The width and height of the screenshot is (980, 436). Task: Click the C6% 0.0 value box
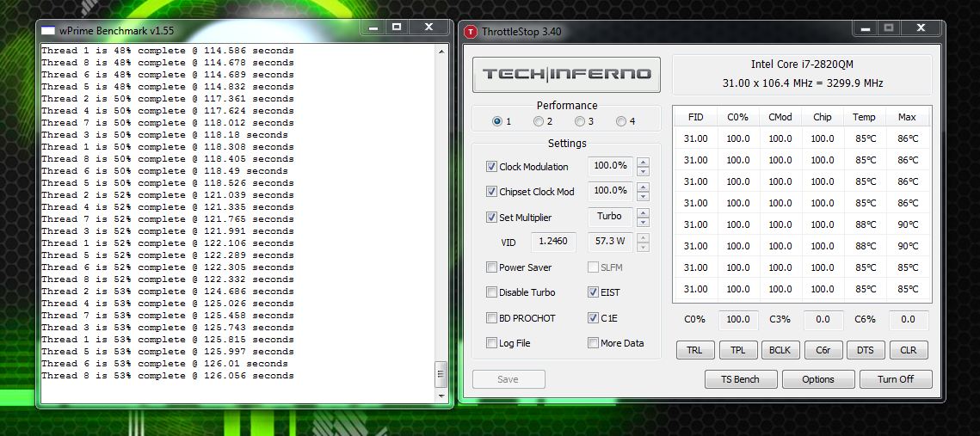point(908,319)
